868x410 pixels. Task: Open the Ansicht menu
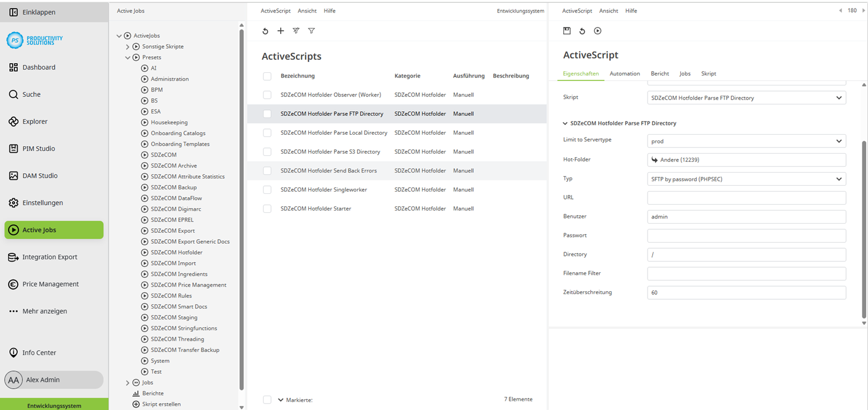point(307,10)
